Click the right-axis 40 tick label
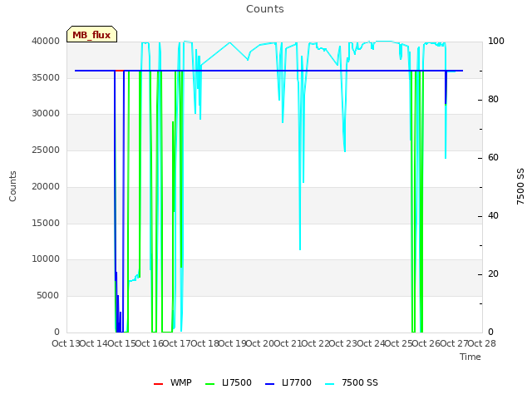Screen dimensions: 532x399 click(493, 216)
